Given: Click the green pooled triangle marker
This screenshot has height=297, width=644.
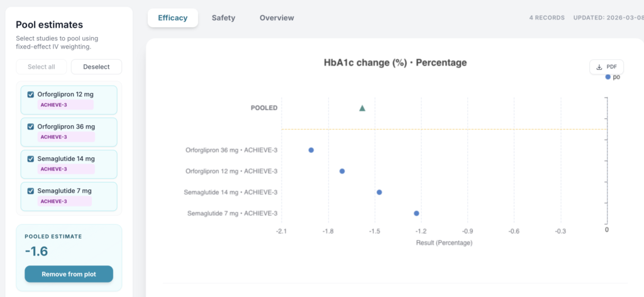Looking at the screenshot, I should pyautogui.click(x=362, y=108).
